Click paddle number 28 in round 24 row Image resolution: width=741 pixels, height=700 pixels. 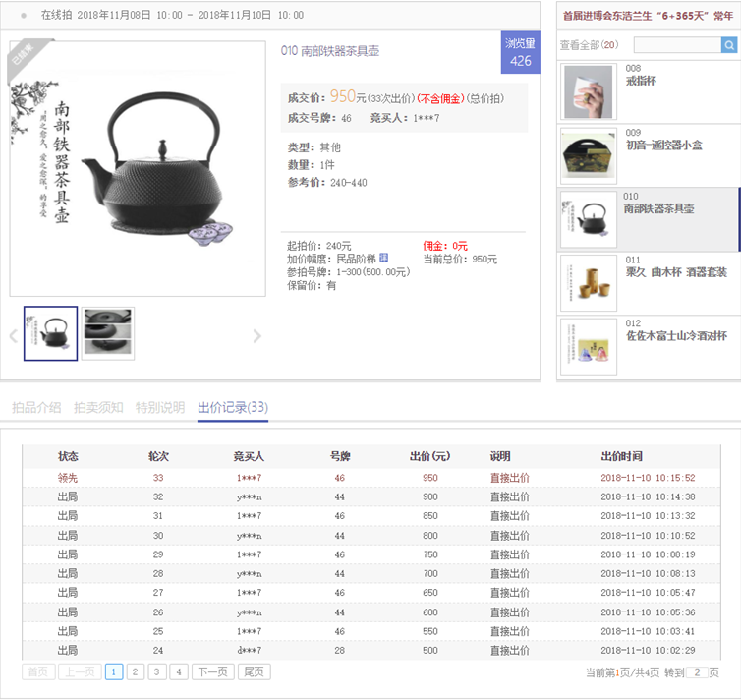[340, 651]
